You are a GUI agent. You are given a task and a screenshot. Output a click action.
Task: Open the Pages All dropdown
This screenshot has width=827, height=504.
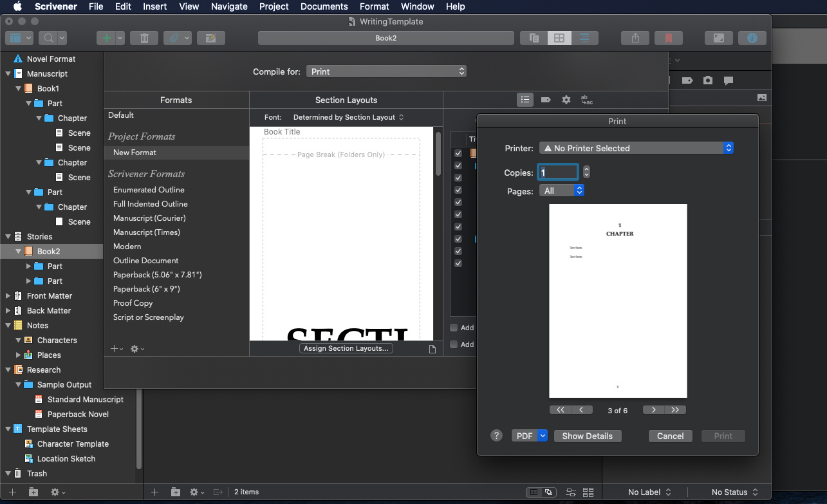click(562, 191)
